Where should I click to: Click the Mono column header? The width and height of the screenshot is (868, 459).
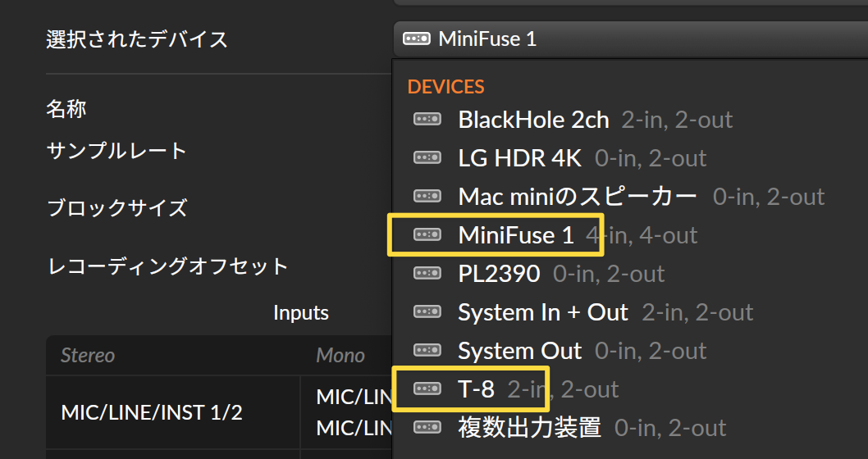[x=340, y=355]
